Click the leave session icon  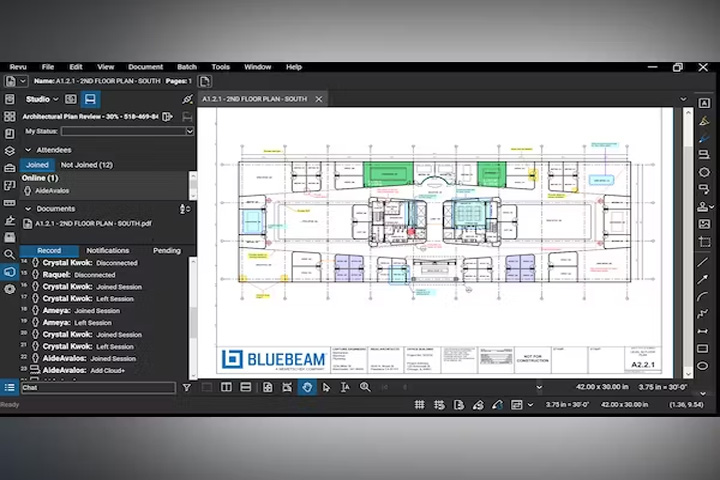click(x=168, y=117)
